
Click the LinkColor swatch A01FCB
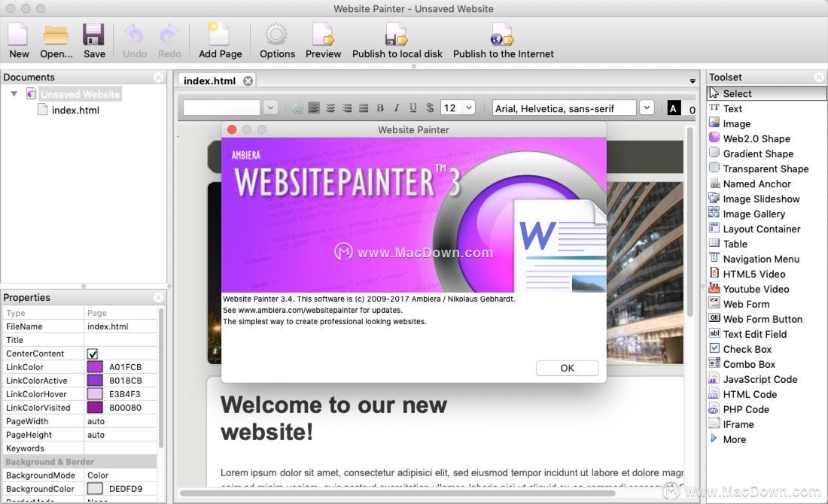(95, 367)
